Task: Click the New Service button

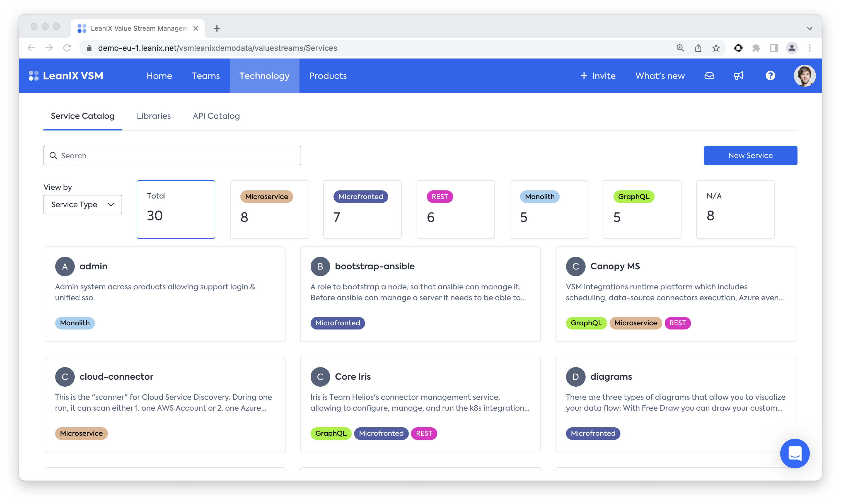Action: point(750,156)
